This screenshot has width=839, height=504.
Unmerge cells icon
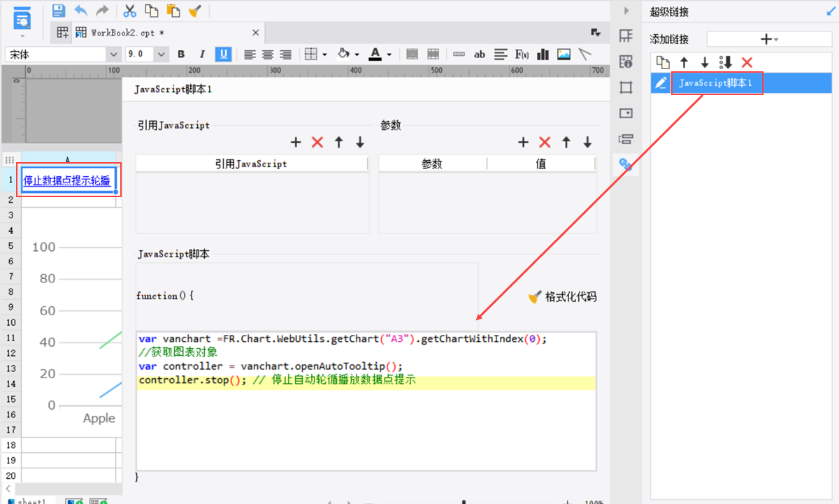[x=433, y=54]
